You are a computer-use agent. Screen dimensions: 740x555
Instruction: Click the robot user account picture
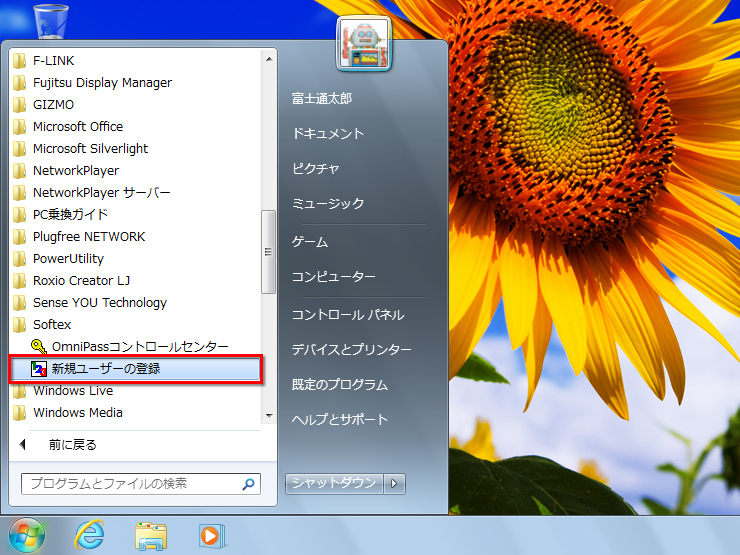point(364,44)
